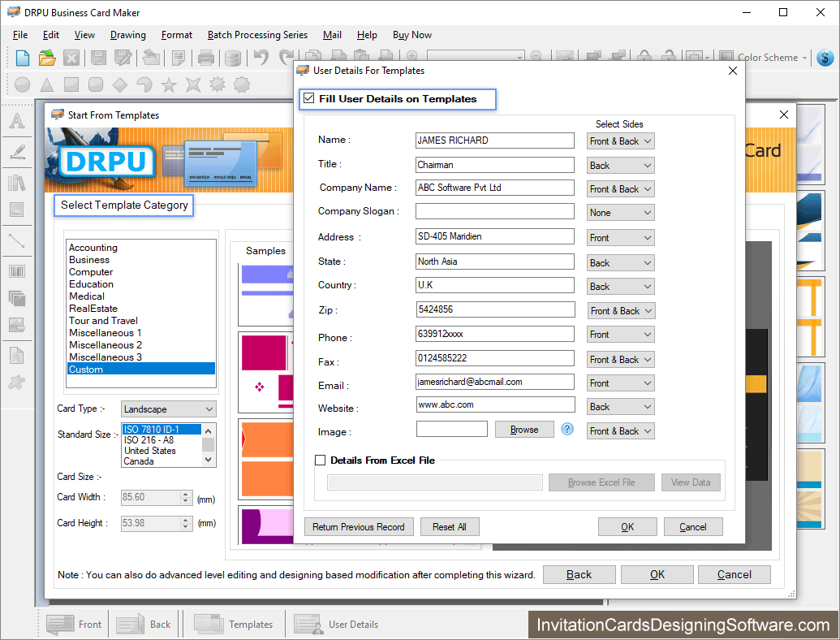Select the rounded rectangle shape tool

pyautogui.click(x=95, y=84)
